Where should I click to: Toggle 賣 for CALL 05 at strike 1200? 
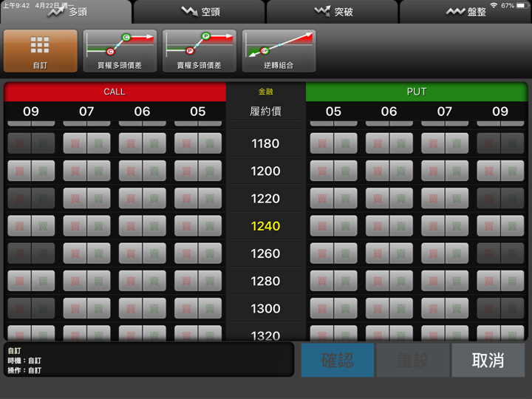[x=209, y=171]
